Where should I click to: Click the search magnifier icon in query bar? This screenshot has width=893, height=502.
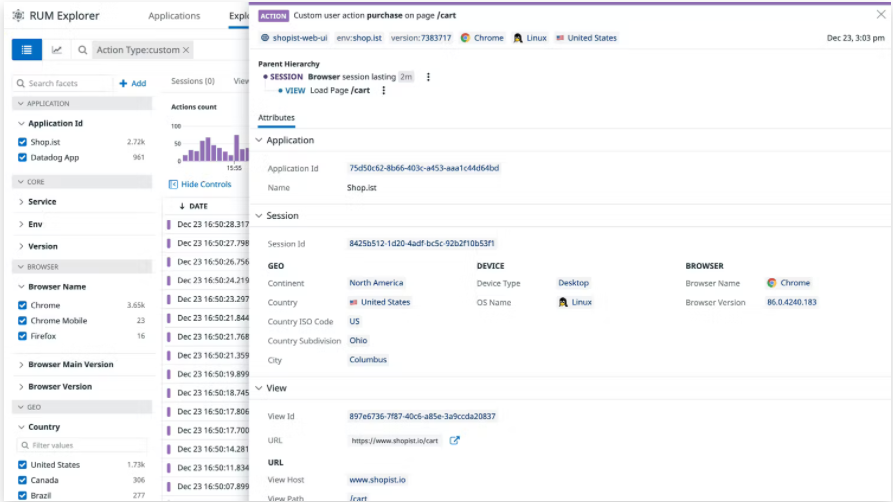83,50
